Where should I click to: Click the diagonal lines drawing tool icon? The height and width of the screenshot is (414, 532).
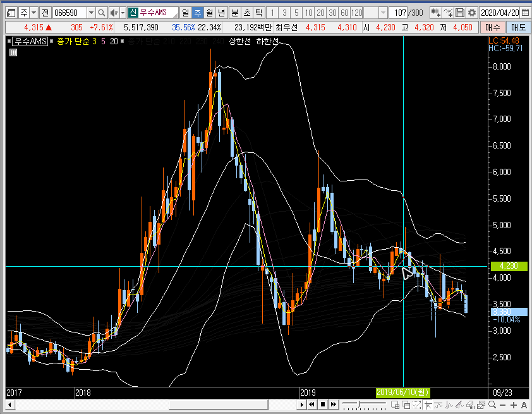point(460,405)
